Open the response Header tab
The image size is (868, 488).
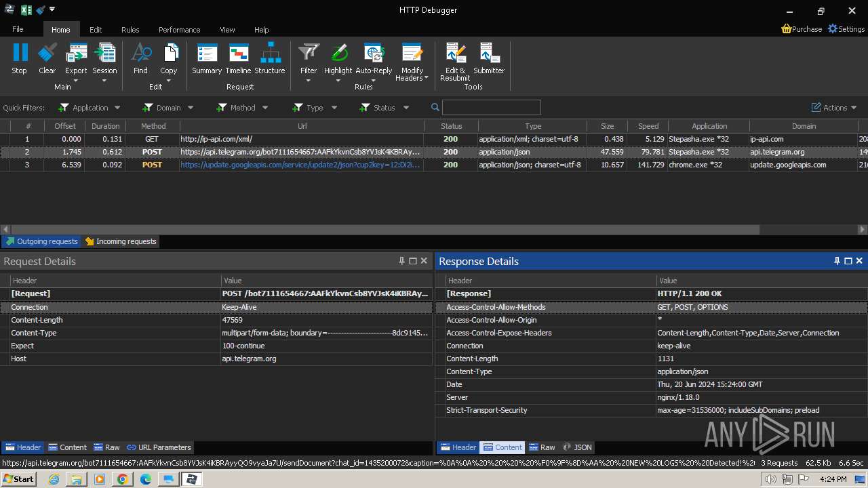point(458,447)
